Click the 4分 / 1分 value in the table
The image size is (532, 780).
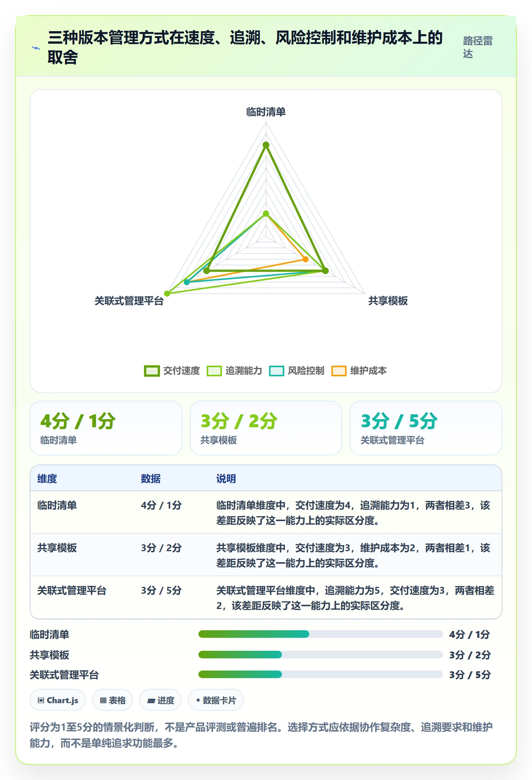[x=161, y=506]
